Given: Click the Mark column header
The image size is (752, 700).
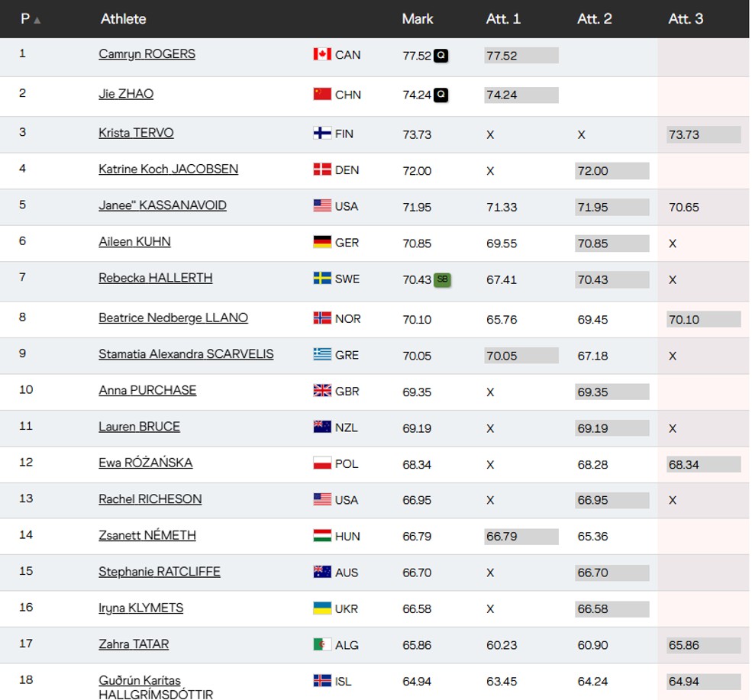Looking at the screenshot, I should 417,19.
